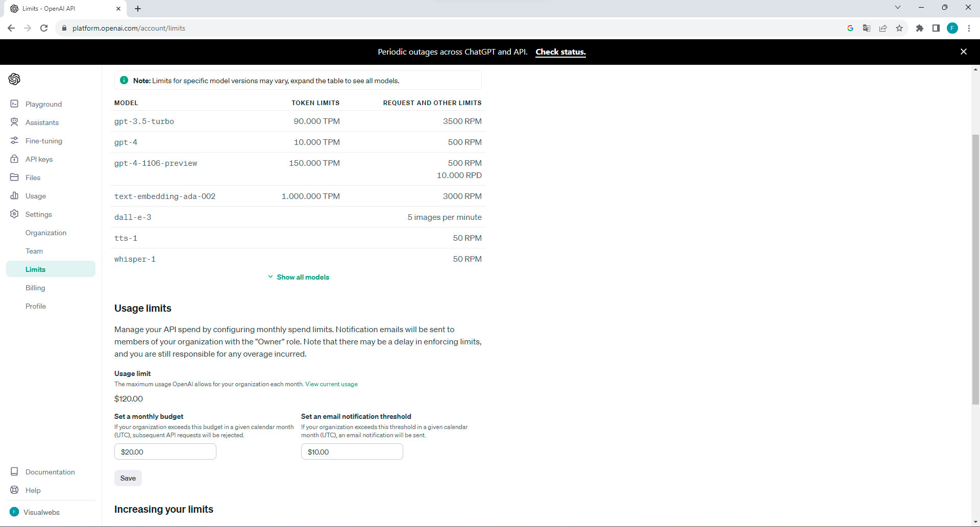Close the Limits - OpenAI API tab

[118, 9]
